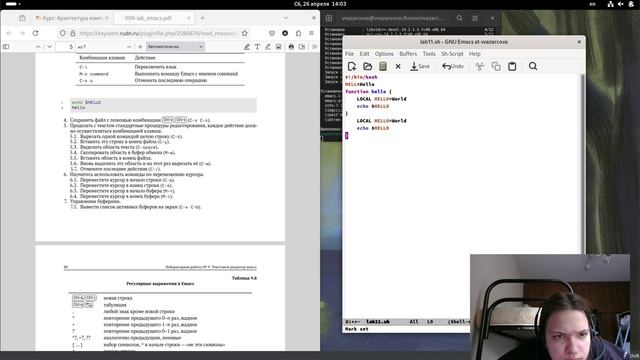Open the clock and calendar in top bar

point(320,4)
